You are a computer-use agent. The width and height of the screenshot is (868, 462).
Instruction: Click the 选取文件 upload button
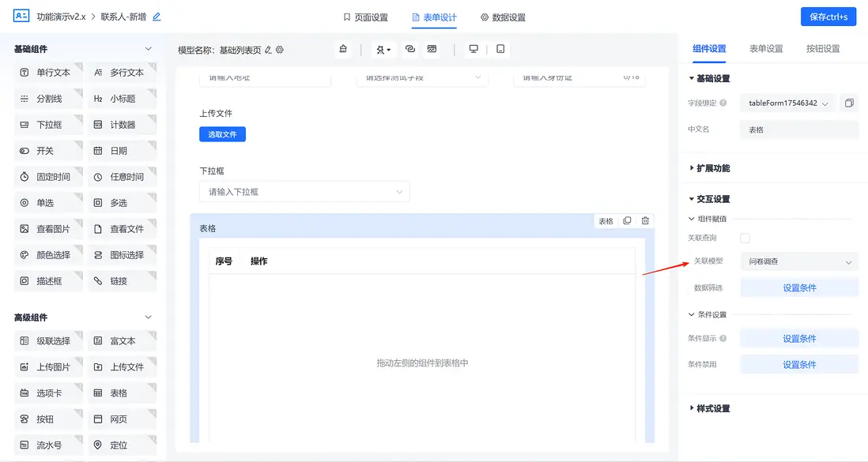(222, 133)
